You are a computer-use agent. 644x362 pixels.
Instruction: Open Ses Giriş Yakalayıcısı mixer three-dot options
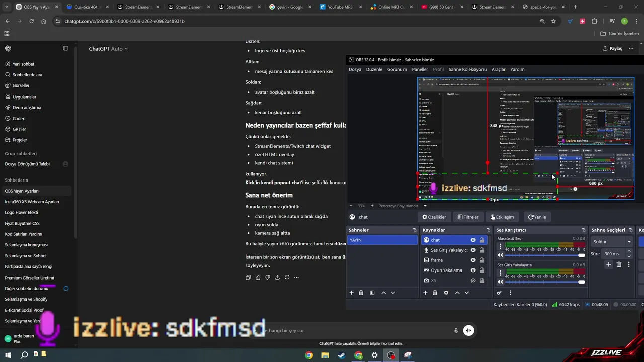pos(500,273)
